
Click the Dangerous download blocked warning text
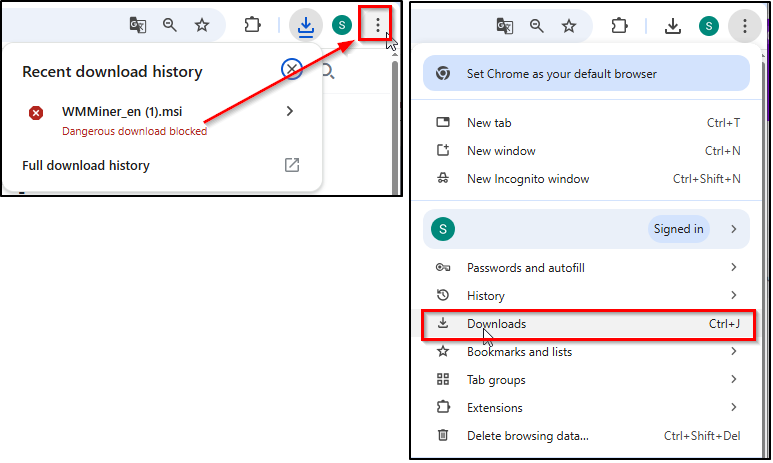pos(135,131)
